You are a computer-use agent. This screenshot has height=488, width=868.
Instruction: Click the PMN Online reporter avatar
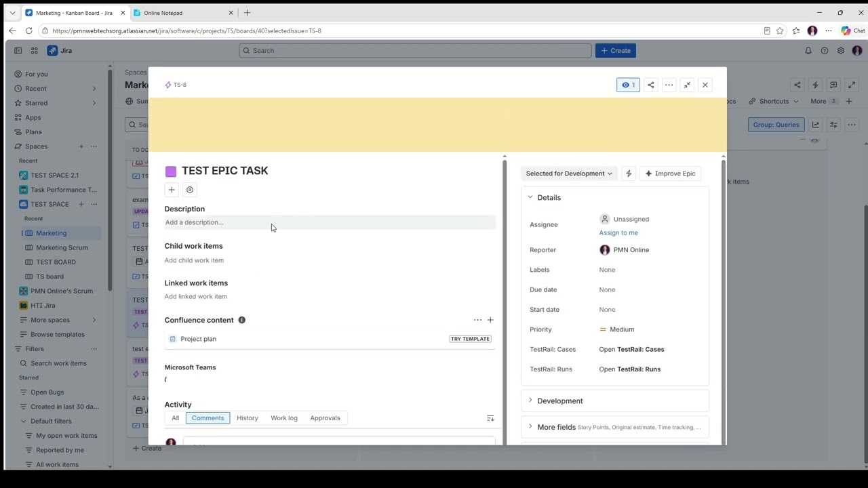(605, 250)
